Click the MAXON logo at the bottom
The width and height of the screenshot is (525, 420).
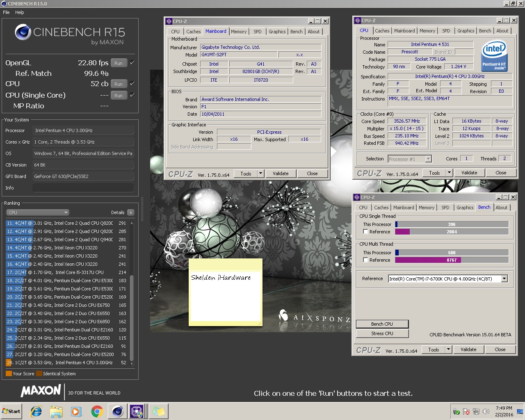tap(41, 390)
